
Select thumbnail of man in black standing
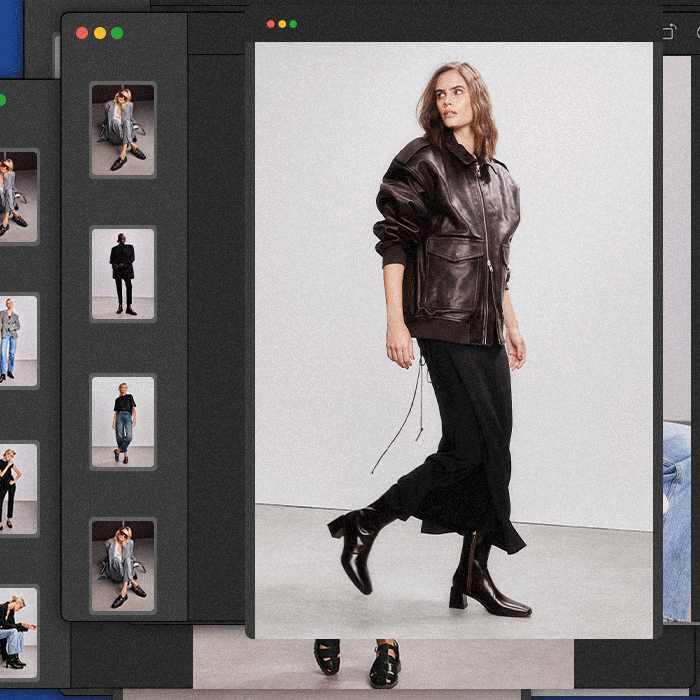[123, 274]
